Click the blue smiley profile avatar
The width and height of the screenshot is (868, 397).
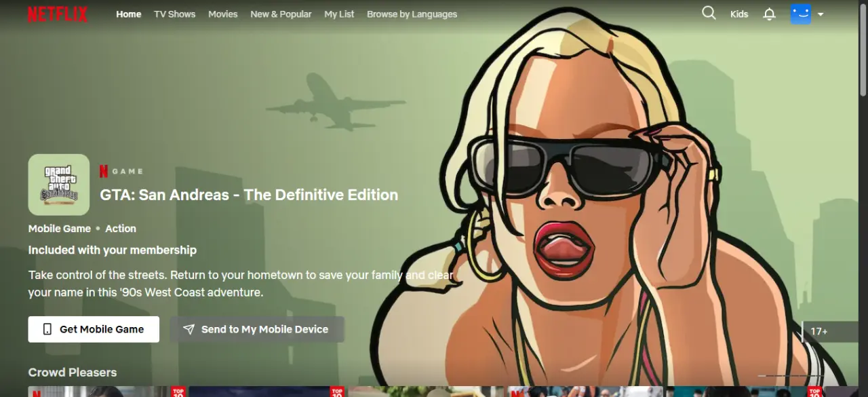[801, 14]
